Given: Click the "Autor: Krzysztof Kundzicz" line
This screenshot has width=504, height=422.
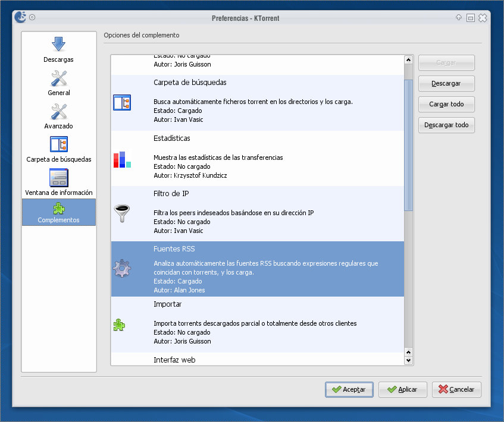Looking at the screenshot, I should [190, 175].
